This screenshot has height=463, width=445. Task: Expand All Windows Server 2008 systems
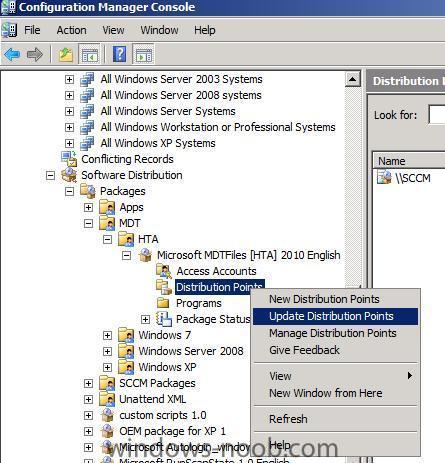[69, 95]
